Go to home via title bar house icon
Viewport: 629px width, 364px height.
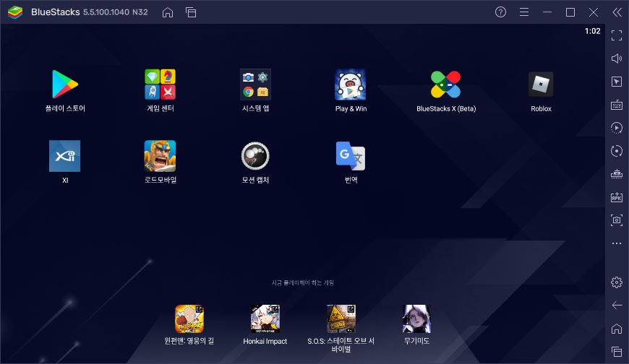click(168, 12)
